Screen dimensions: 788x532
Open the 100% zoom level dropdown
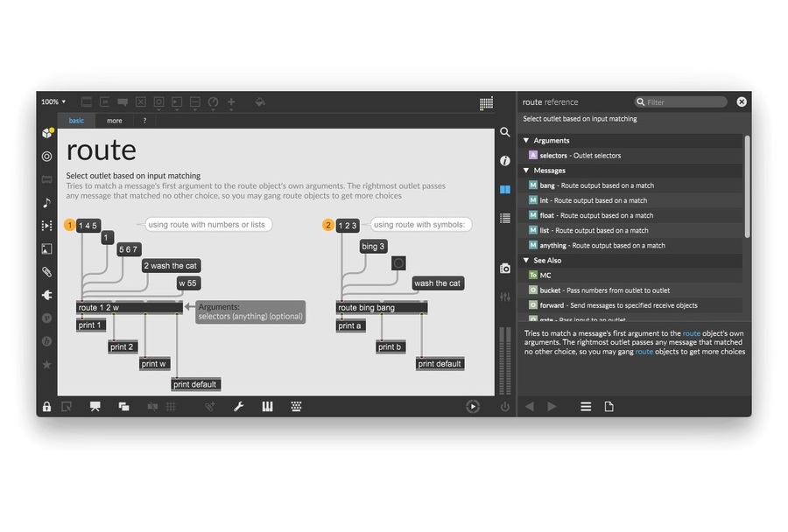[x=53, y=102]
